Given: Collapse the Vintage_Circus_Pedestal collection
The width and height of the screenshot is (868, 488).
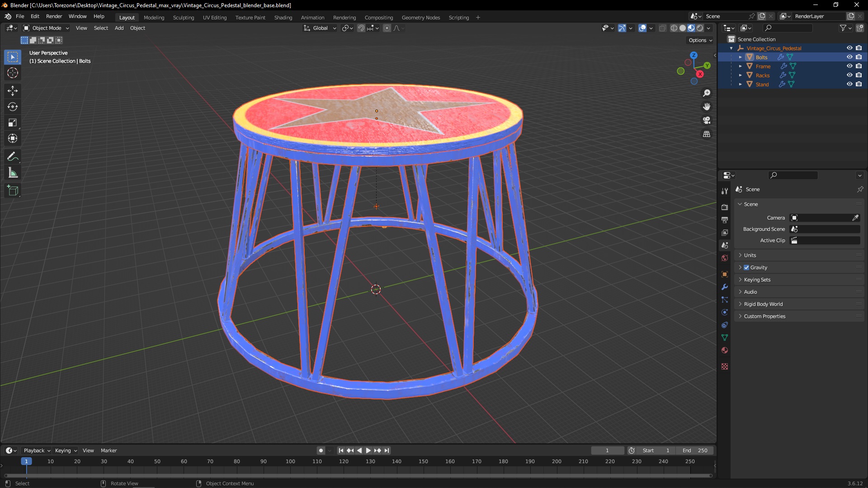Looking at the screenshot, I should [731, 48].
